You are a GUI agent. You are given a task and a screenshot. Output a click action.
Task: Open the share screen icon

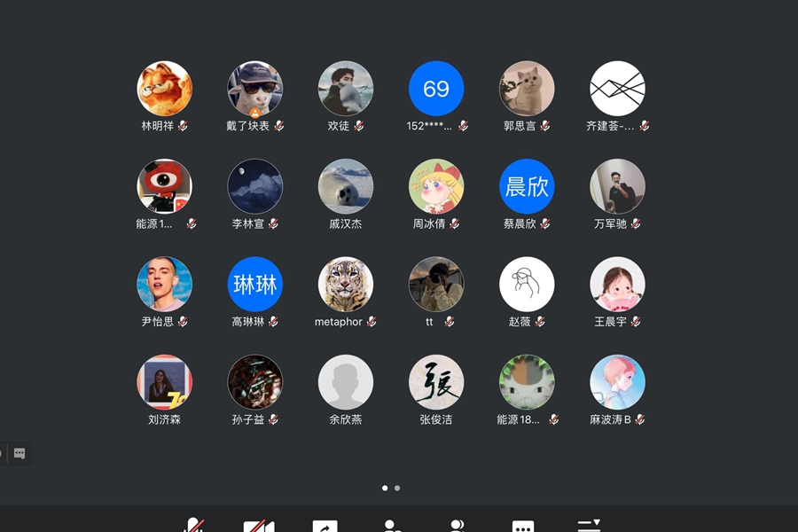pos(325,526)
